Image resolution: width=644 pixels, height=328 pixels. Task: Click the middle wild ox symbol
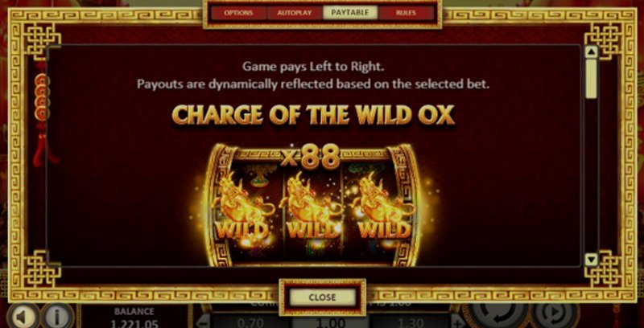click(312, 207)
